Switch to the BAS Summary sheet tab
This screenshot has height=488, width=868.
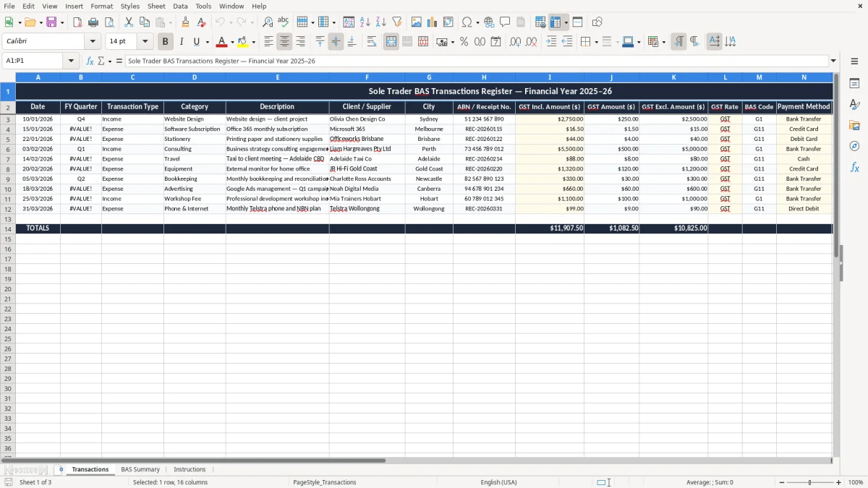140,469
